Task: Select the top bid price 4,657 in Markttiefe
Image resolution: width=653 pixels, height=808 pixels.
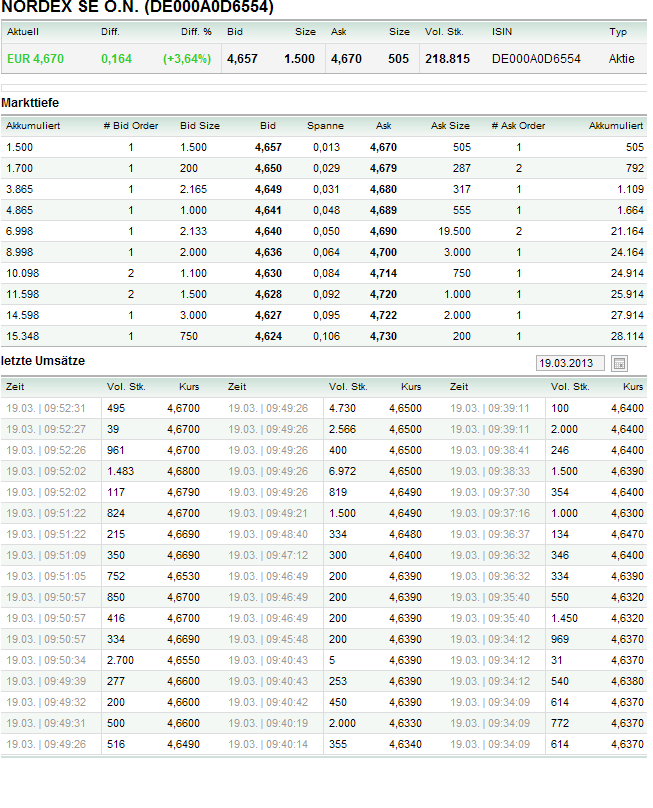Action: pos(268,147)
